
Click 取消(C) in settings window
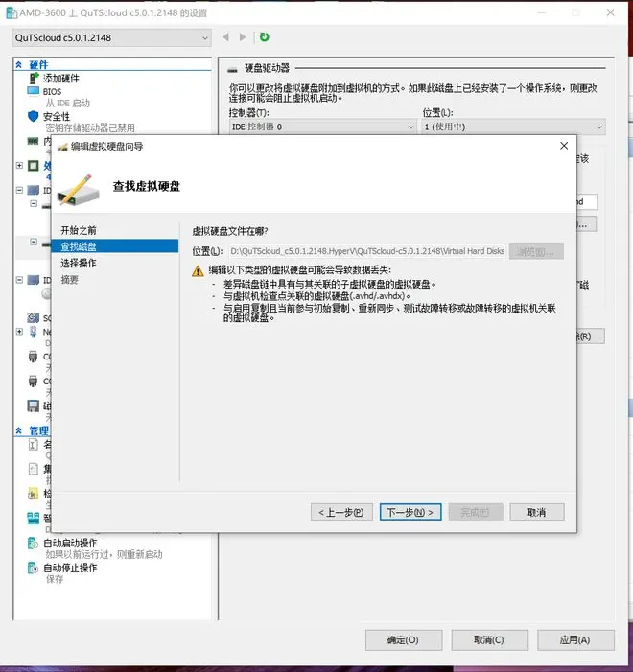pos(489,639)
